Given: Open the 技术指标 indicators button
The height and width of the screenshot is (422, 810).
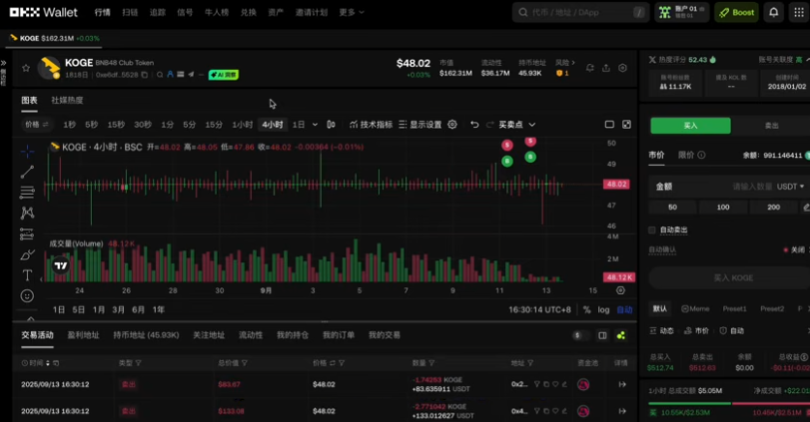Looking at the screenshot, I should pos(371,124).
